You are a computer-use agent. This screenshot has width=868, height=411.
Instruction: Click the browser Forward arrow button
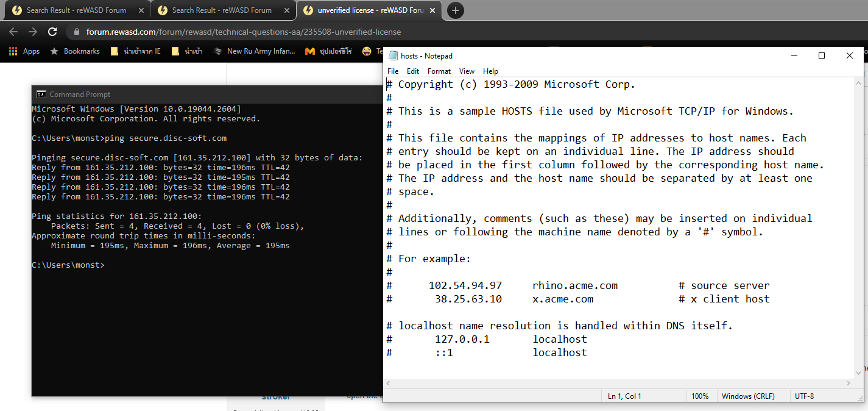point(33,32)
